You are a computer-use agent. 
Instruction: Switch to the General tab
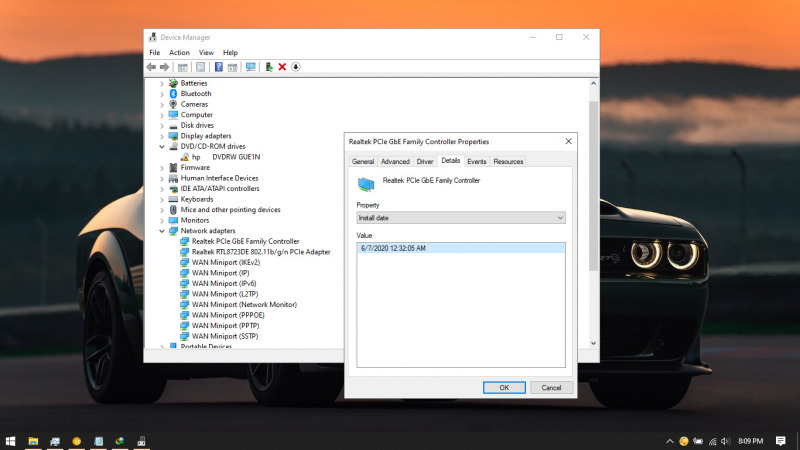click(x=363, y=161)
